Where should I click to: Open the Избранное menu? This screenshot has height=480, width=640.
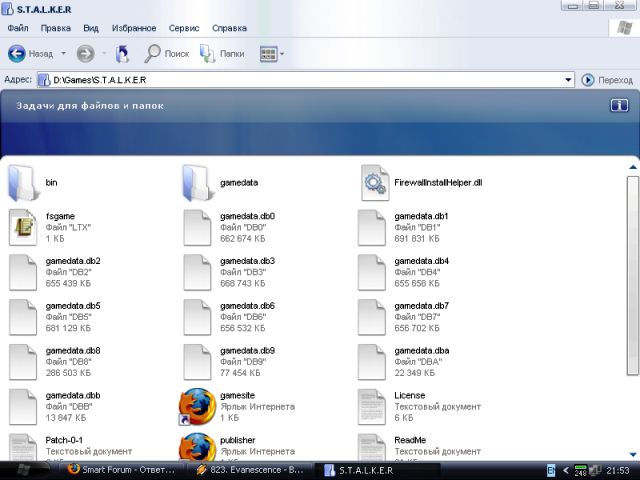134,28
